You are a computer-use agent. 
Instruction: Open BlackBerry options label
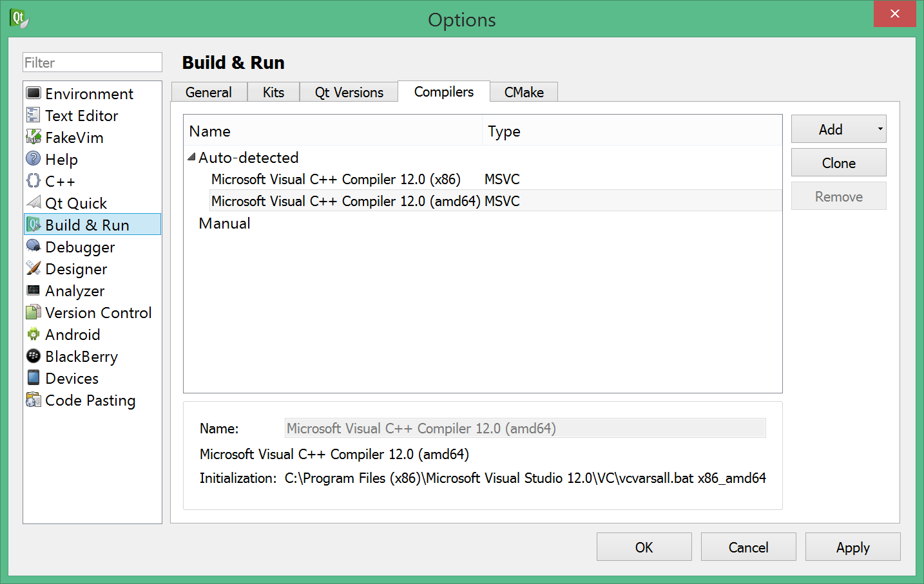tap(81, 357)
